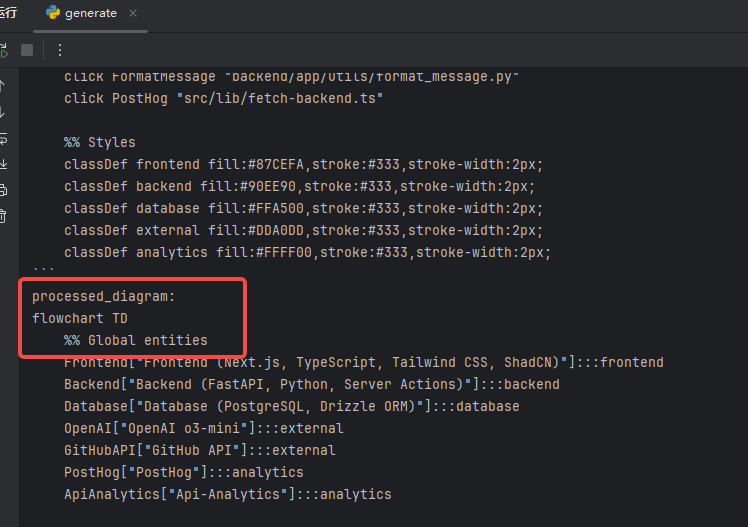Click the classDef frontend fill:#87CEFA line

(x=303, y=165)
